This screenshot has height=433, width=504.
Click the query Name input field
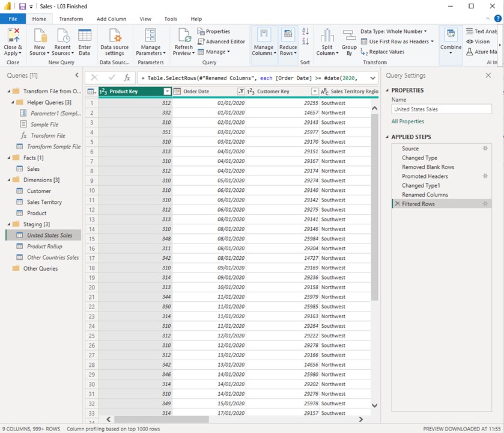tap(441, 109)
